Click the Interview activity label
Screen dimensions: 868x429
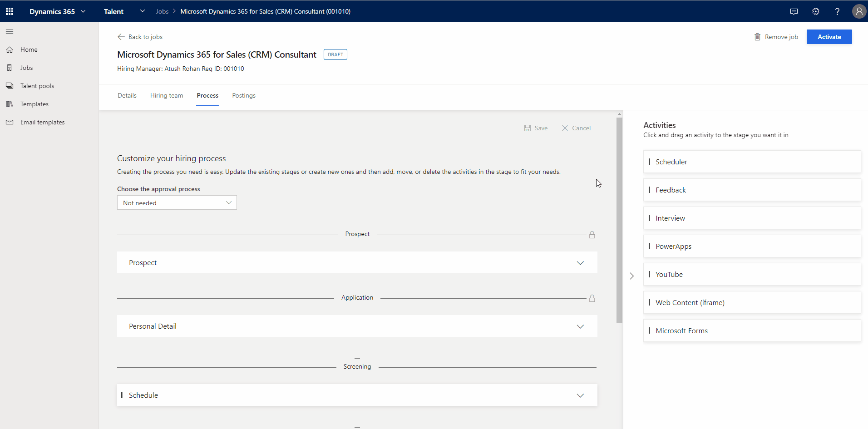pos(671,218)
